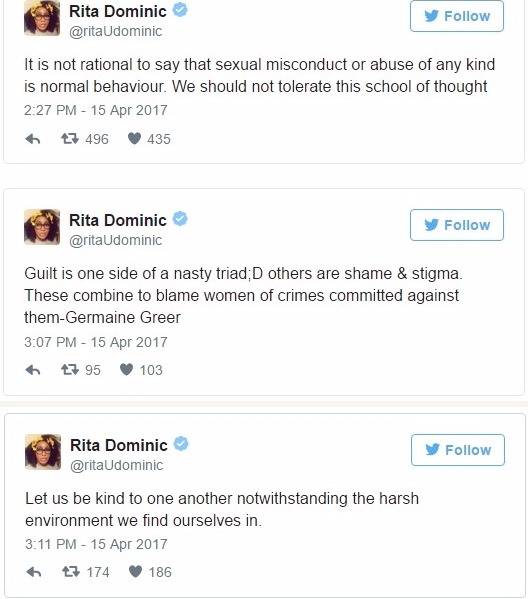Open the 3:07 PM - 15 Apr 2017 timestamp
Image resolution: width=528 pixels, height=599 pixels.
tap(96, 342)
